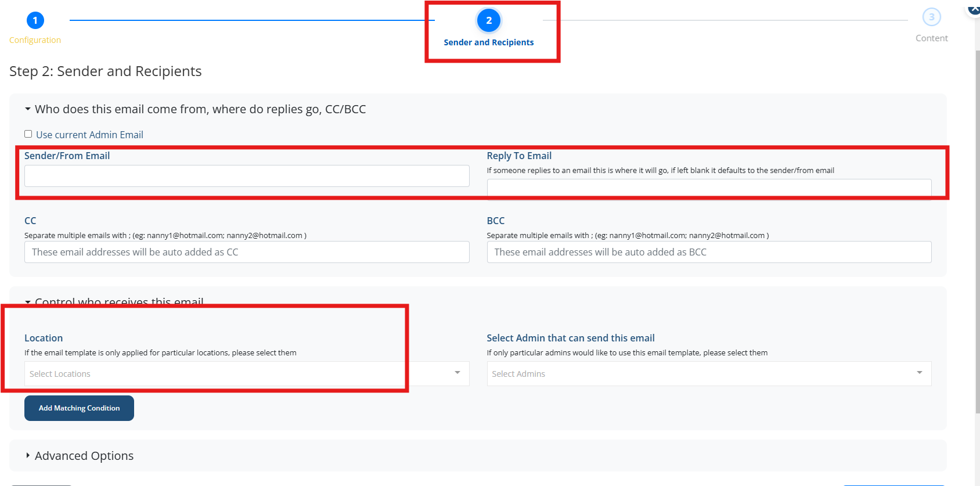Focus the Sender/From Email input field
The image size is (980, 486).
coord(247,176)
